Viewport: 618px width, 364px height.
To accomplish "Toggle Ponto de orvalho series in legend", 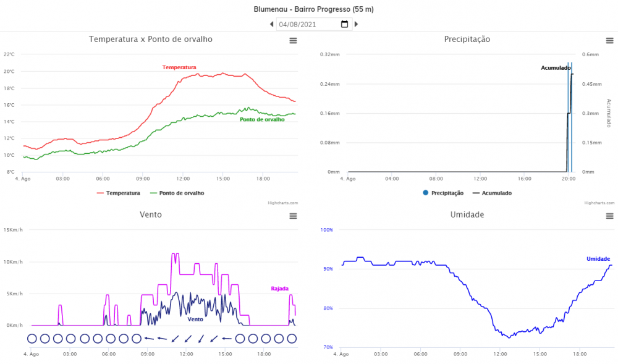I will [x=177, y=193].
